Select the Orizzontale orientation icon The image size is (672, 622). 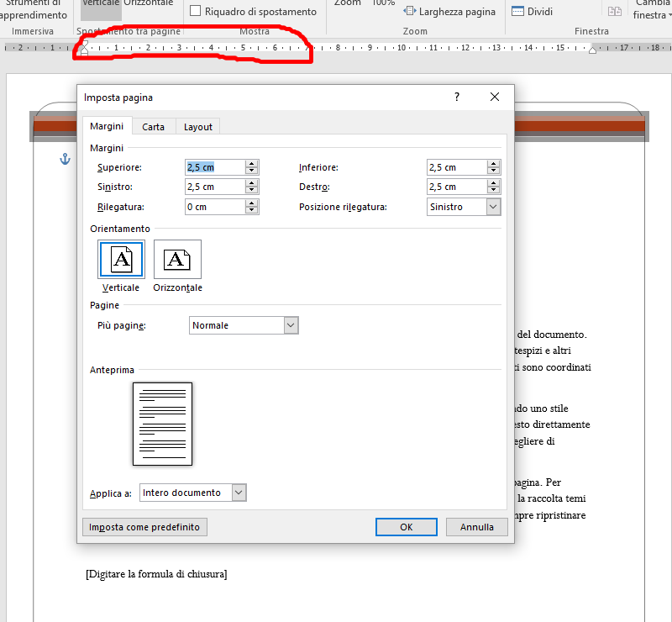coord(177,260)
